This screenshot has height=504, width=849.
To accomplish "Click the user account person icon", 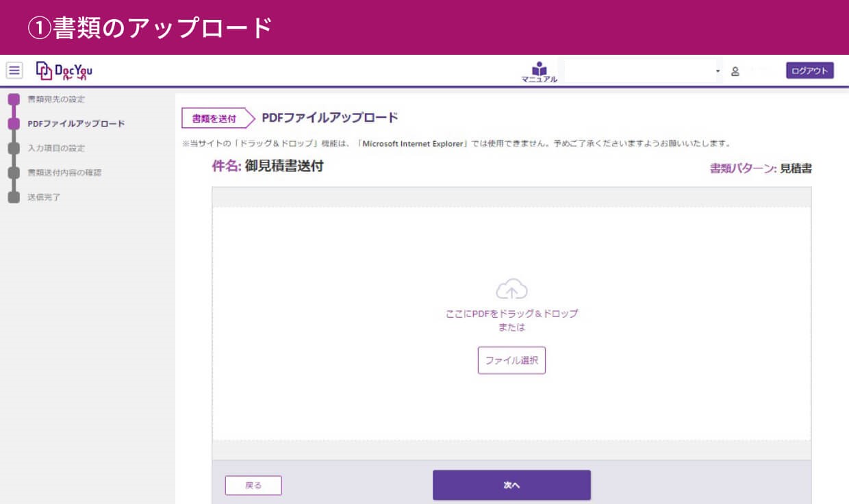I will tap(734, 71).
